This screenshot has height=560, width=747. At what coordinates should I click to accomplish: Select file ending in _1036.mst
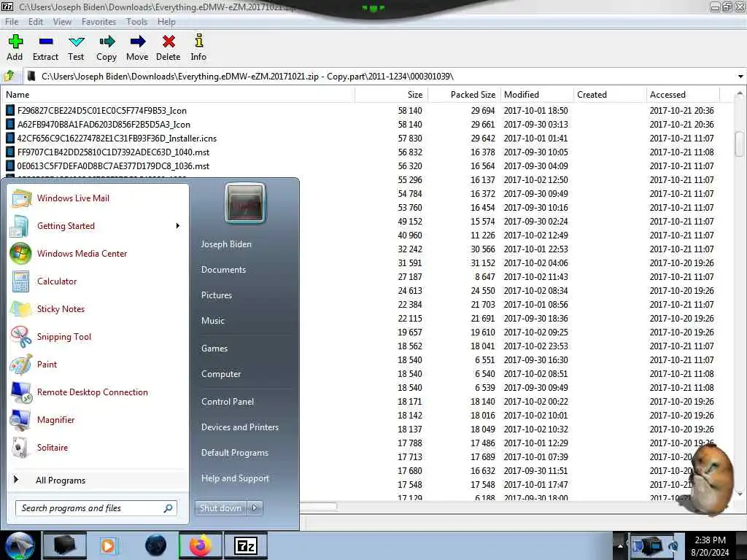tap(113, 166)
